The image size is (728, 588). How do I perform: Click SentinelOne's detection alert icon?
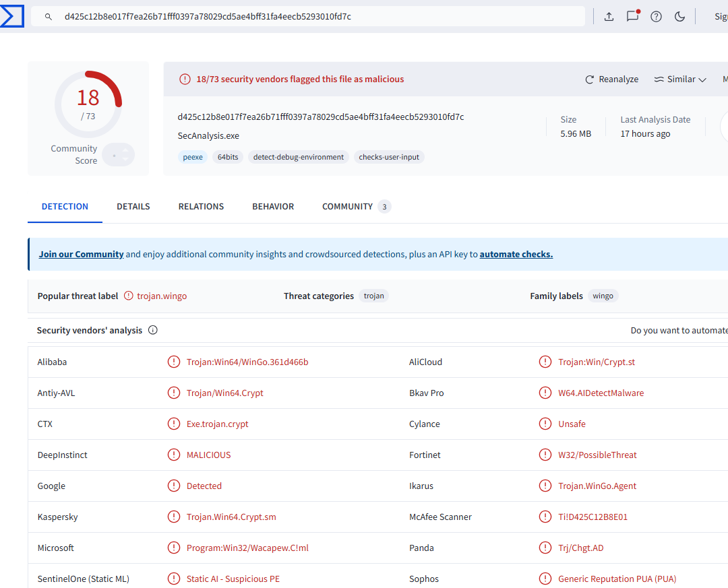(174, 579)
